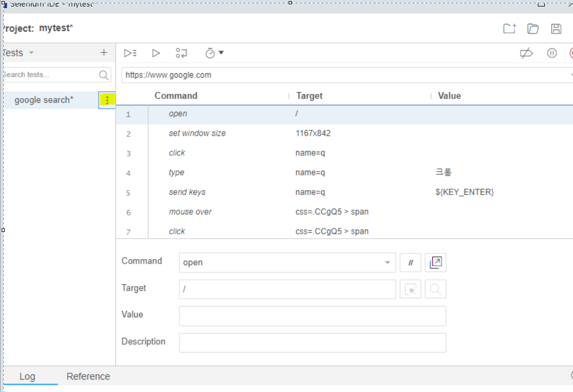Run all tests in the suite

pos(130,54)
